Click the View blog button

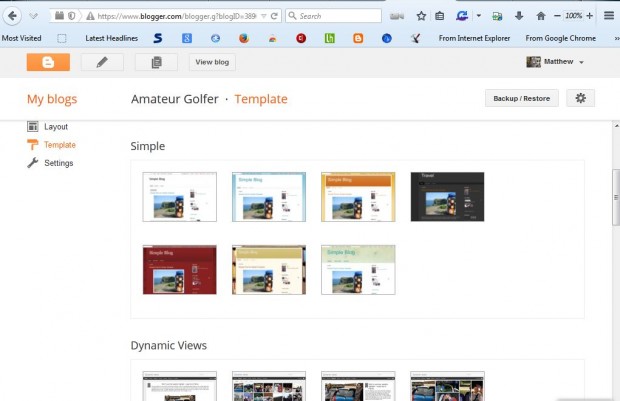click(x=212, y=62)
